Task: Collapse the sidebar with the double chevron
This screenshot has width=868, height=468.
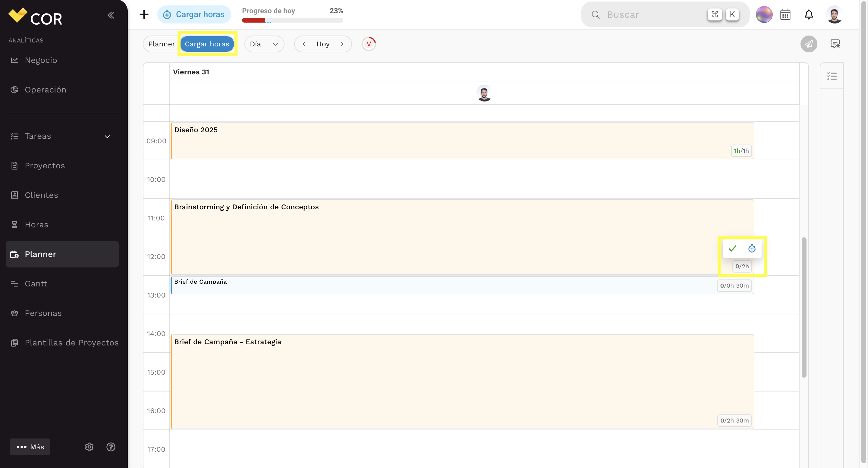Action: click(111, 15)
